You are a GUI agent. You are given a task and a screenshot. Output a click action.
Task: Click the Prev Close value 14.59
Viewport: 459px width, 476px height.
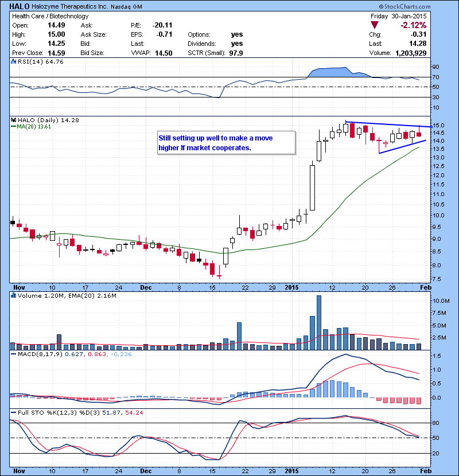coord(56,53)
